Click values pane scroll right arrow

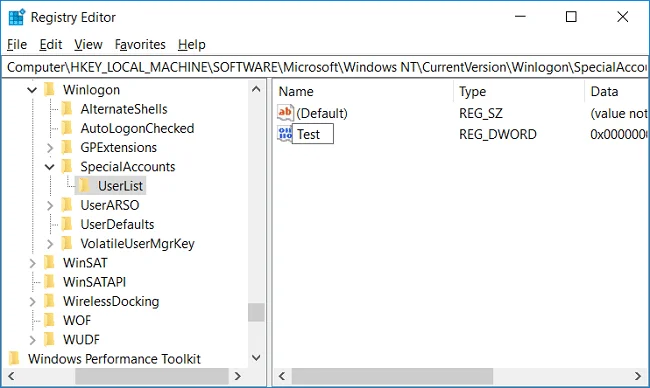[x=638, y=376]
